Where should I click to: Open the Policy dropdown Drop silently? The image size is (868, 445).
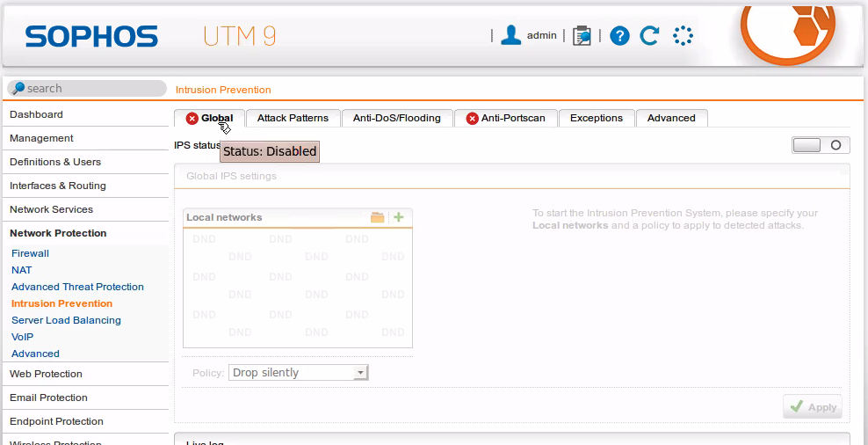(299, 372)
